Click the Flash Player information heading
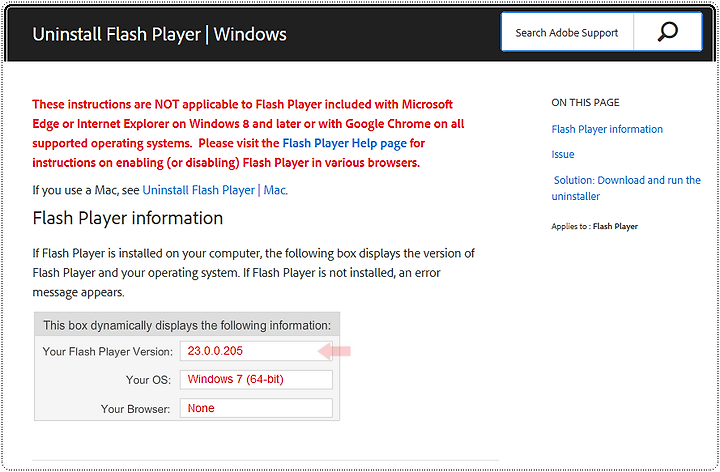This screenshot has width=720, height=472. tap(128, 218)
